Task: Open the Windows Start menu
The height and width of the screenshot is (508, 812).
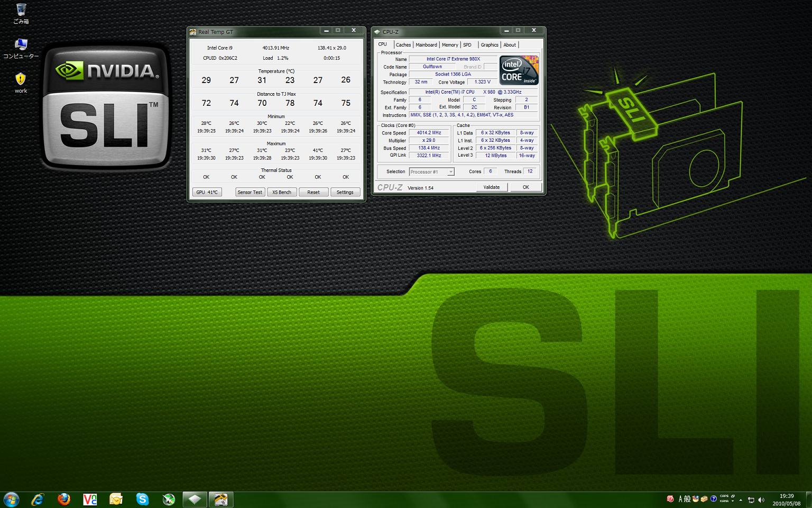Action: [x=11, y=499]
